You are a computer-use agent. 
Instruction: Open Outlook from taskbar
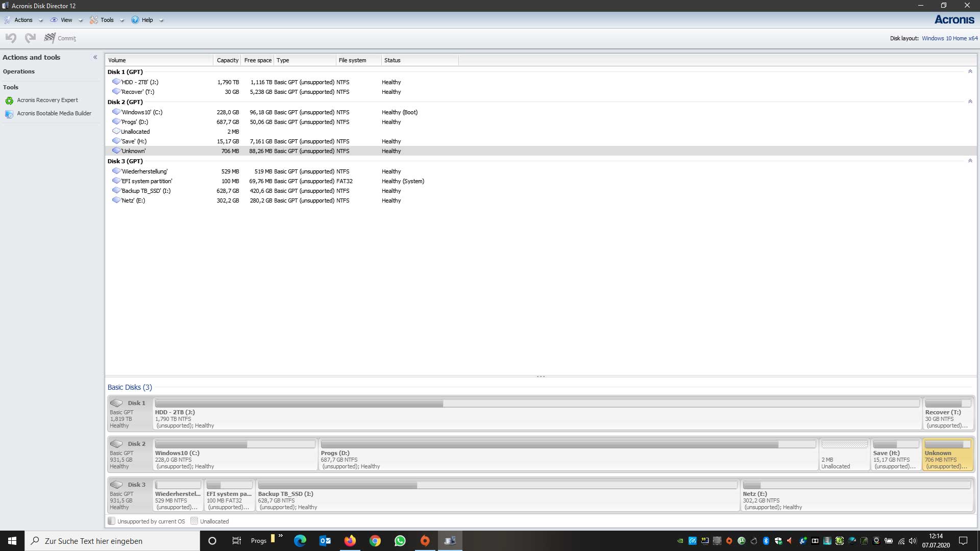click(325, 541)
